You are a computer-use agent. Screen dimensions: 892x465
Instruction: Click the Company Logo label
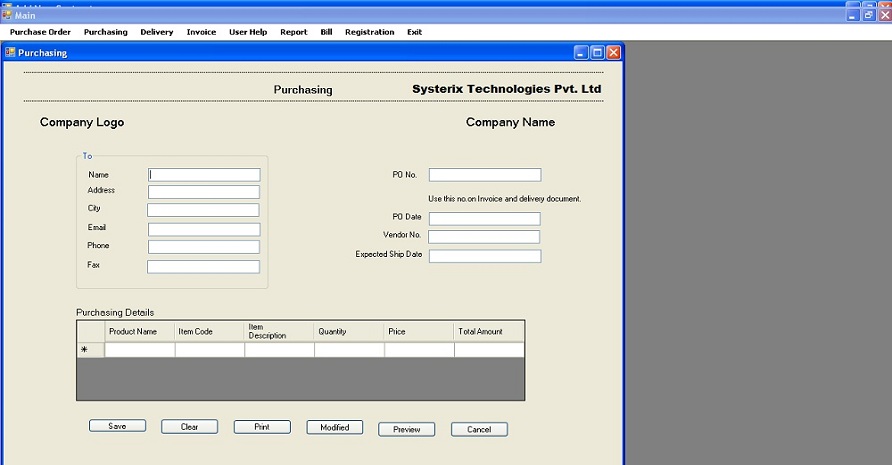click(82, 122)
